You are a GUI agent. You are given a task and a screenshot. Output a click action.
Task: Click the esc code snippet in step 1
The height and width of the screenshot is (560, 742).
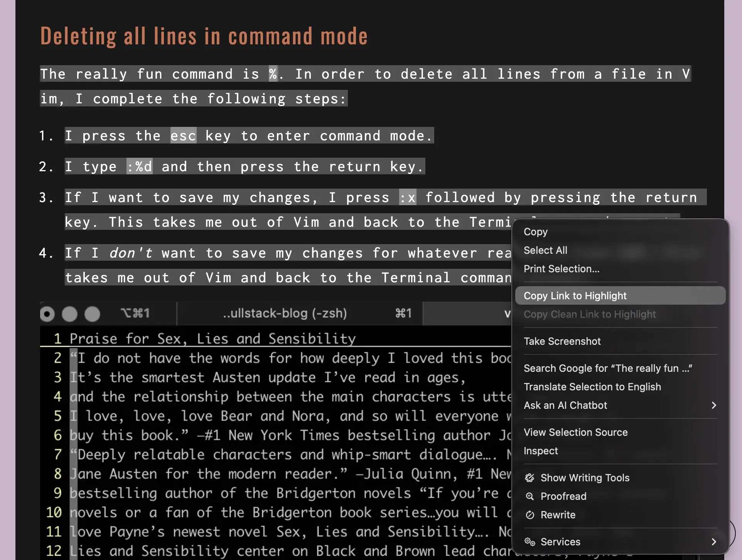184,135
